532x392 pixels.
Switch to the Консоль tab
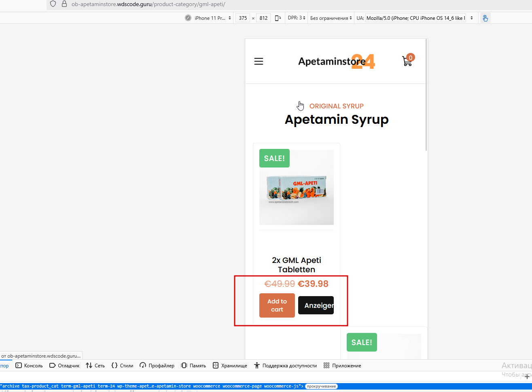(x=29, y=365)
